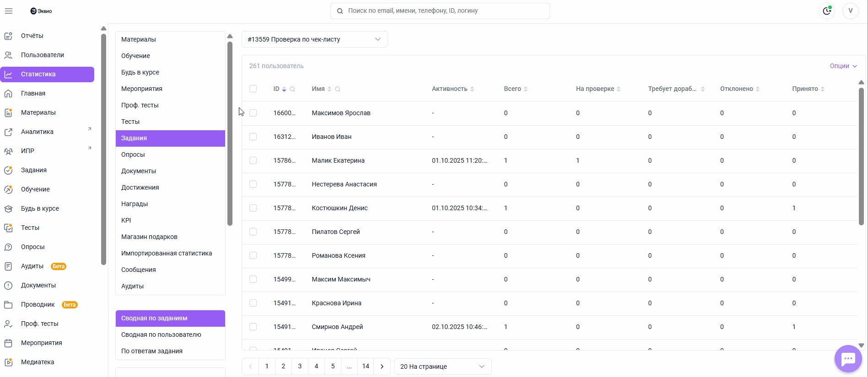Go to page 3 of results

[x=300, y=366]
